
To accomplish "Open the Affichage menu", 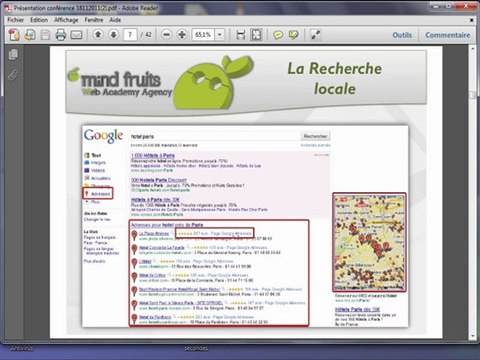I will click(x=66, y=20).
